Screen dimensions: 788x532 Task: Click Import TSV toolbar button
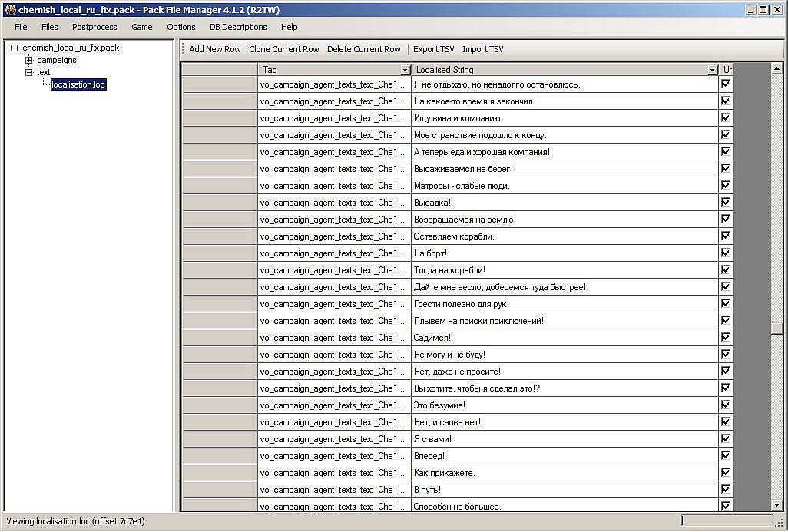(x=482, y=49)
